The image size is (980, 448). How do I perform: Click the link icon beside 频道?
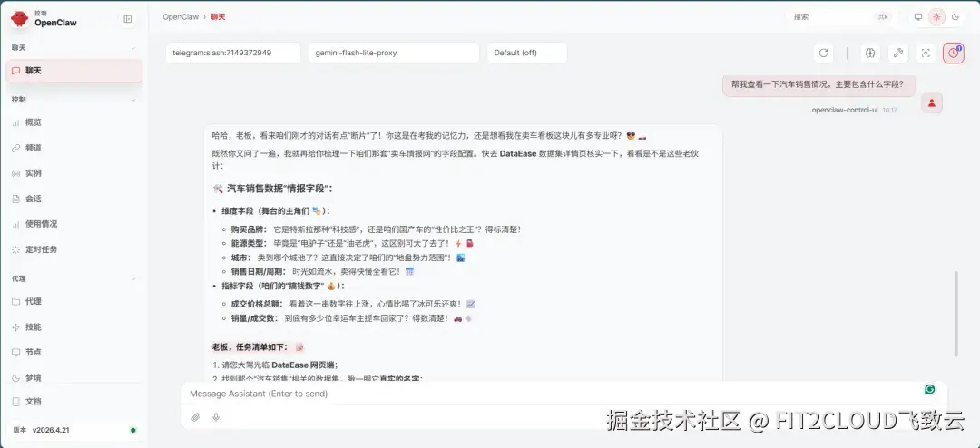coord(16,148)
